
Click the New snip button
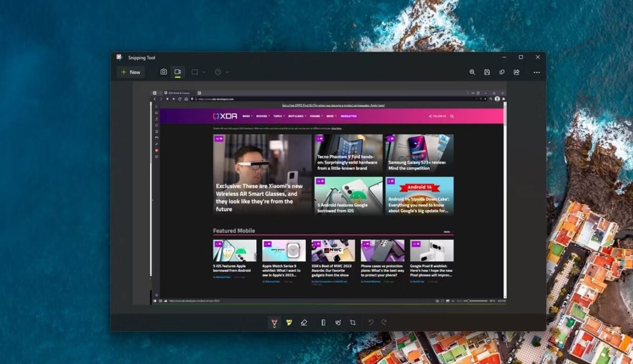point(131,72)
